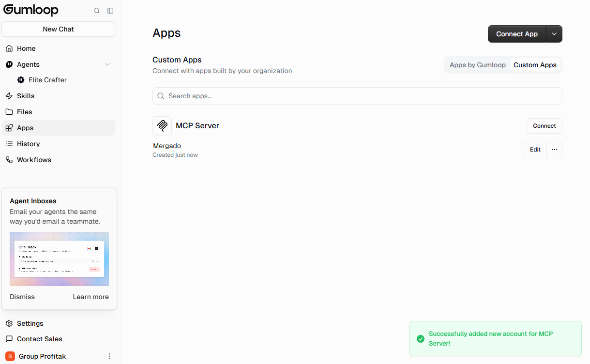Select the Custom Apps tab
590x364 pixels.
tap(535, 65)
